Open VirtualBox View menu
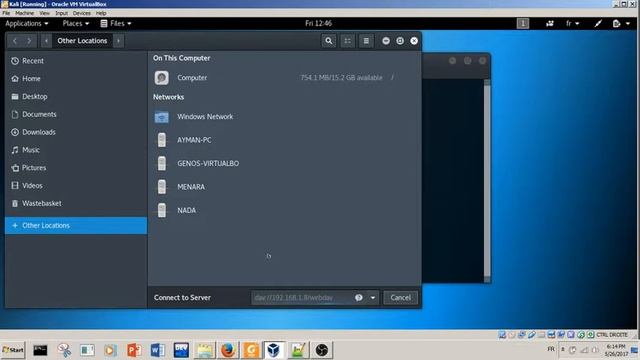 tap(44, 13)
